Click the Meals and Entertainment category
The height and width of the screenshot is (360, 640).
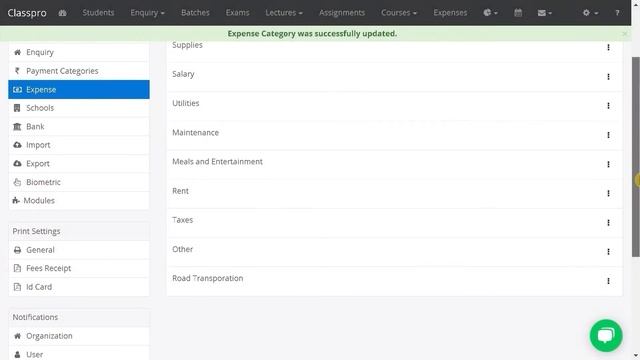[x=217, y=162]
